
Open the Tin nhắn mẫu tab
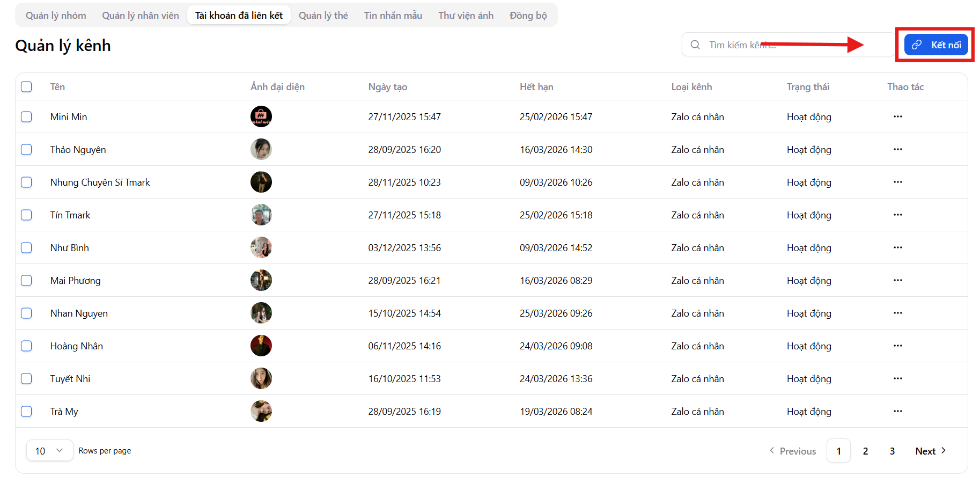click(393, 16)
